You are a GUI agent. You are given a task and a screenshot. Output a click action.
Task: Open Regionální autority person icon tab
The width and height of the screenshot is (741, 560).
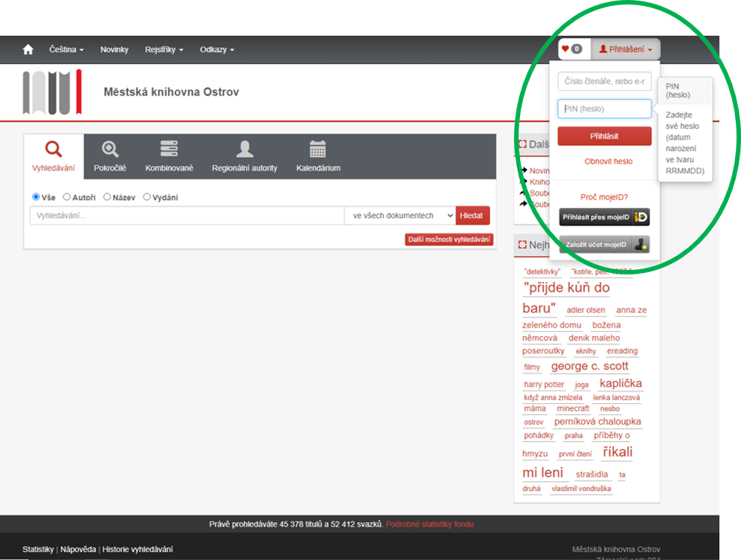coord(244,156)
